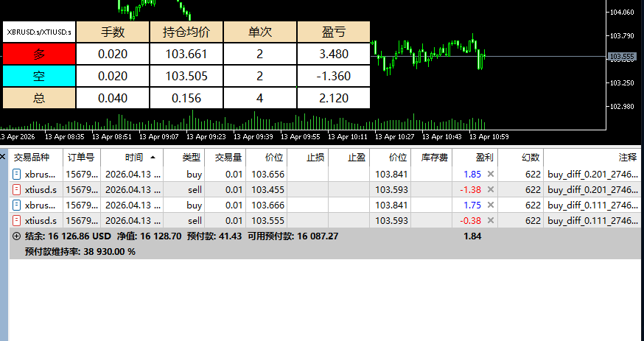Click the 净值: 16 128.70 text
The height and width of the screenshot is (341, 644).
(149, 236)
